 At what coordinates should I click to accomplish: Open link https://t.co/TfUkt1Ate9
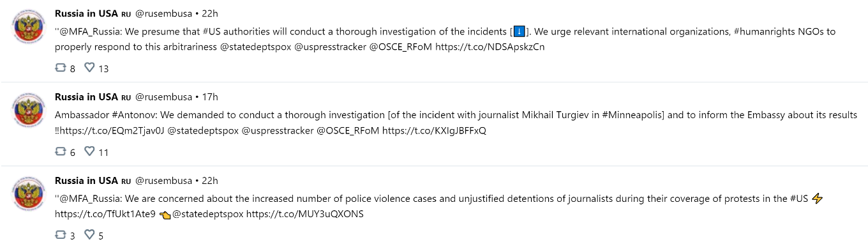click(105, 214)
